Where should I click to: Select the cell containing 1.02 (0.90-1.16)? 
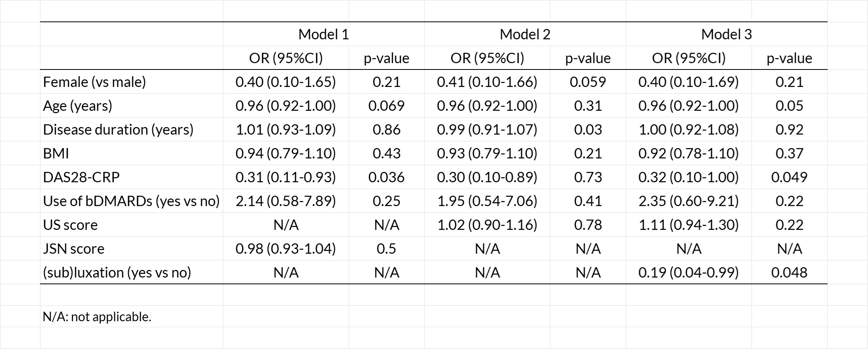coord(487,225)
